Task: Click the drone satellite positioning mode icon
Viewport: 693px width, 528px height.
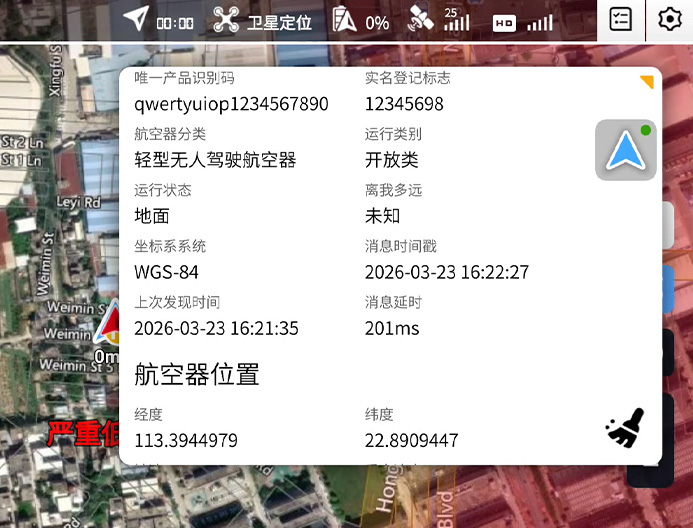Action: 228,21
